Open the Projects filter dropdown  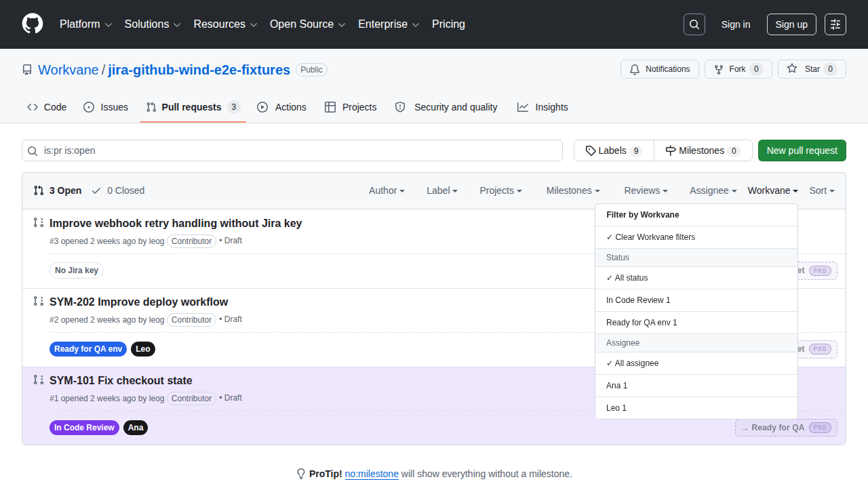501,190
